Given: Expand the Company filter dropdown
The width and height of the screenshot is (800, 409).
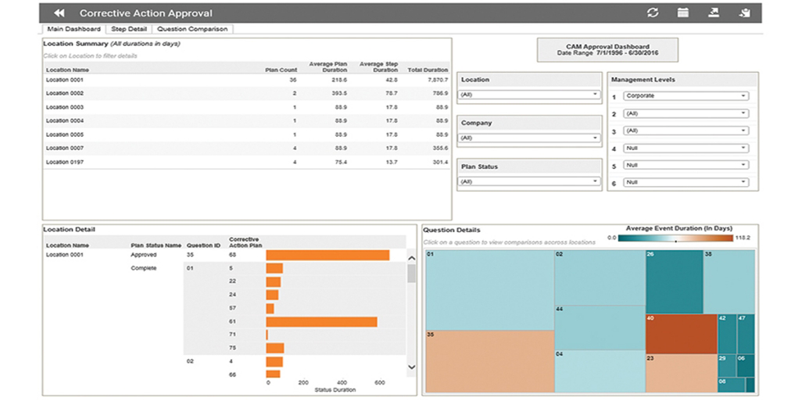Looking at the screenshot, I should 529,138.
